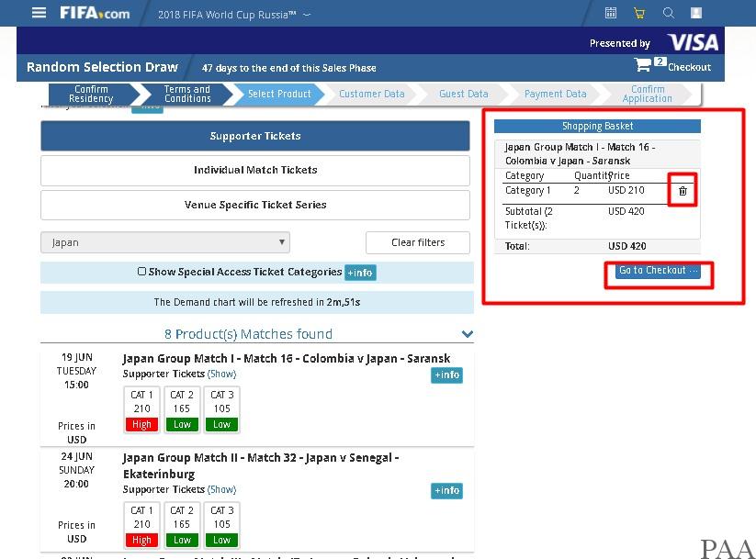Show Supporter Tickets for Colombia v Japan
Screen dimensions: 756x559
pos(221,374)
